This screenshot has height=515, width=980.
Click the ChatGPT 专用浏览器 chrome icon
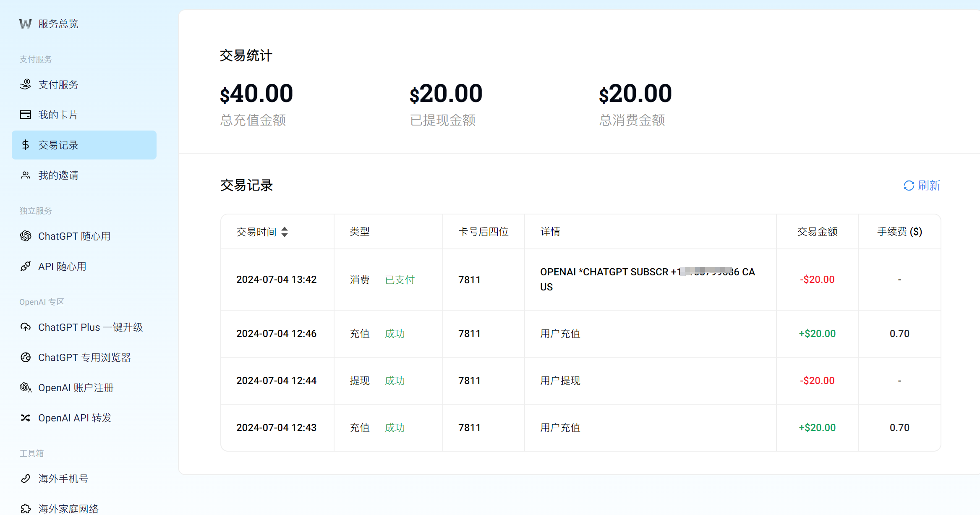(x=26, y=357)
